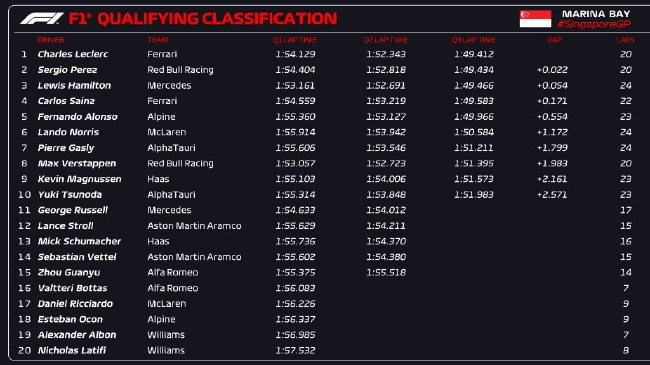Select driver Max Verstappen
Viewport: 650px width, 365px height.
coord(77,163)
